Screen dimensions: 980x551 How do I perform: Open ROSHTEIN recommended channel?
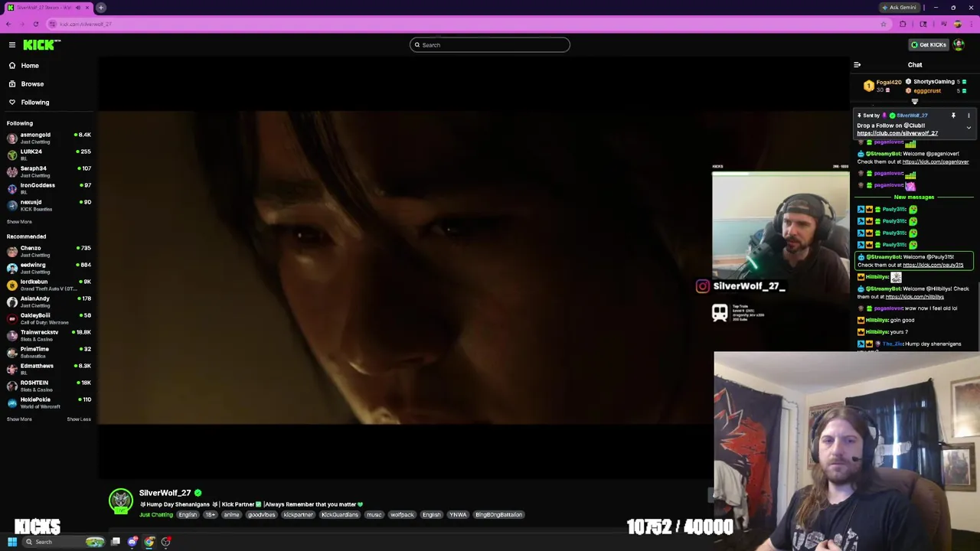[49, 386]
